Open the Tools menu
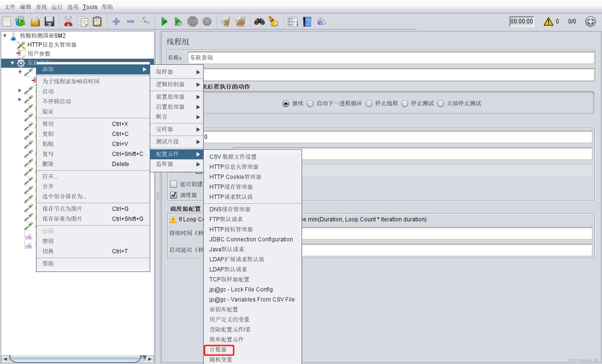Screen dimensions: 602x364 pos(90,7)
